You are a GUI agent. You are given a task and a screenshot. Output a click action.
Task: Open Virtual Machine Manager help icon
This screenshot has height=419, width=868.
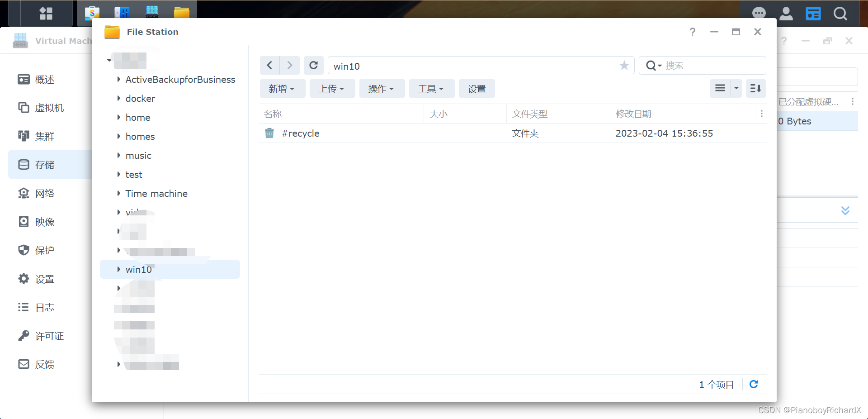(784, 41)
